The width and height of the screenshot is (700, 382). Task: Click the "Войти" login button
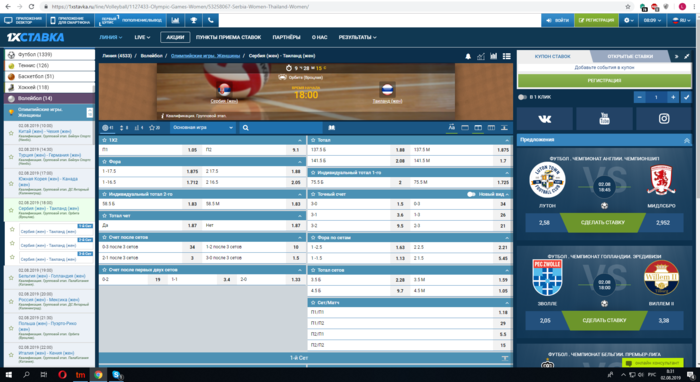point(558,20)
